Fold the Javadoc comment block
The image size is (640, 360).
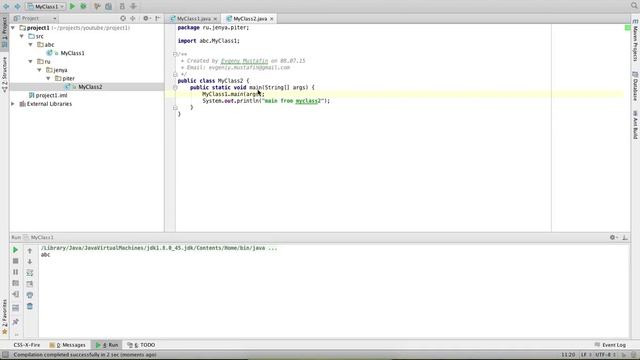tap(175, 54)
